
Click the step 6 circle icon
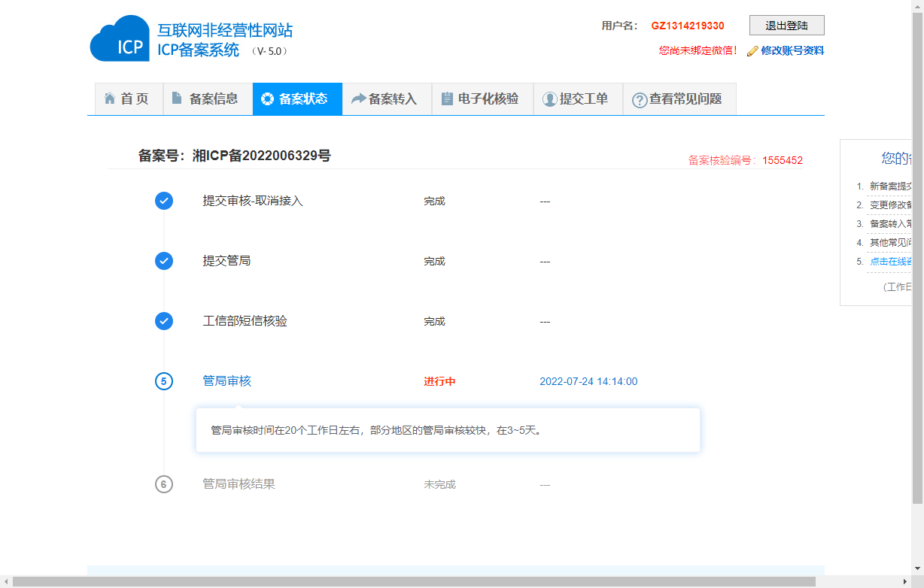tap(164, 484)
